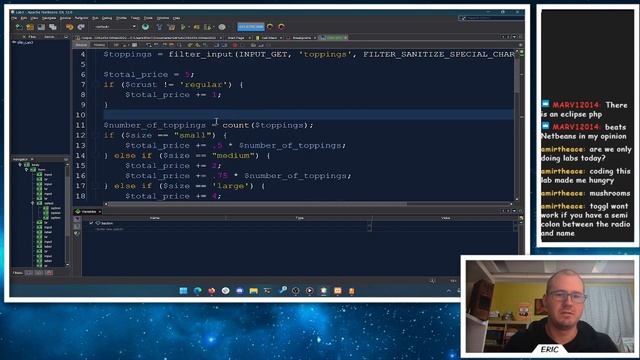The height and width of the screenshot is (360, 640).
Task: Click the Source view button above the editor
Action: click(81, 45)
